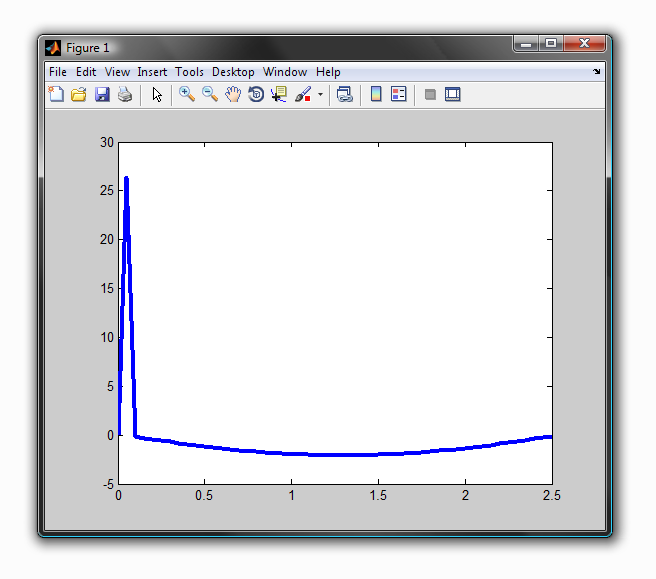Toggle Link Plot in the toolbar

(x=345, y=95)
